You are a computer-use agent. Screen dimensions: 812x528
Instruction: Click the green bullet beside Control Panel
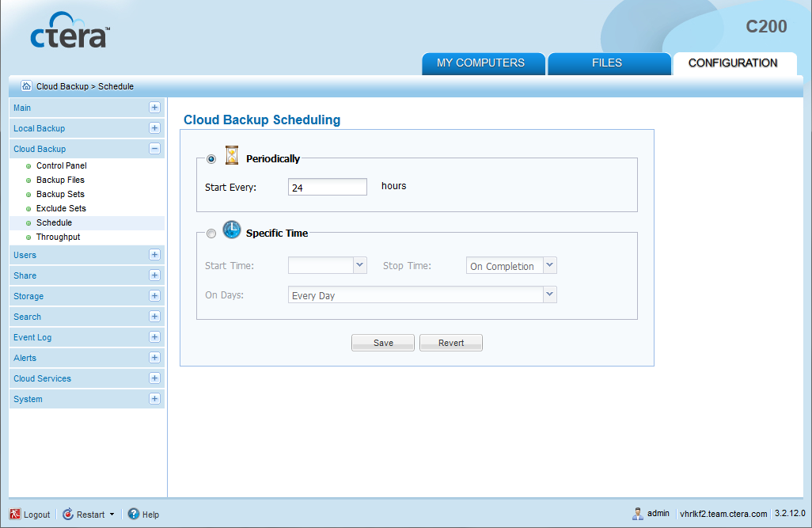point(28,166)
